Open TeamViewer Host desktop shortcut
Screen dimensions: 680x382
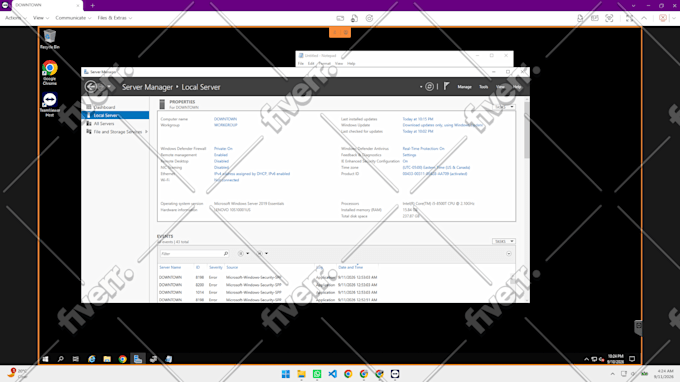[50, 104]
